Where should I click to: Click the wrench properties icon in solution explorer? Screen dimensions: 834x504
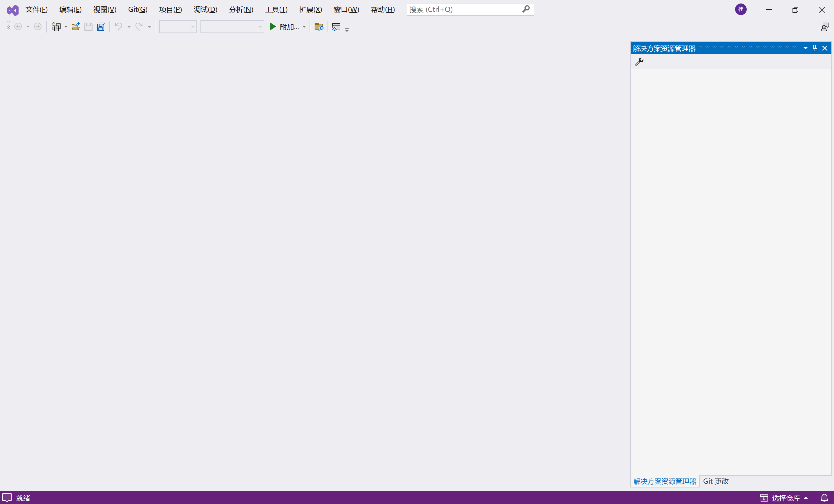[x=639, y=61]
